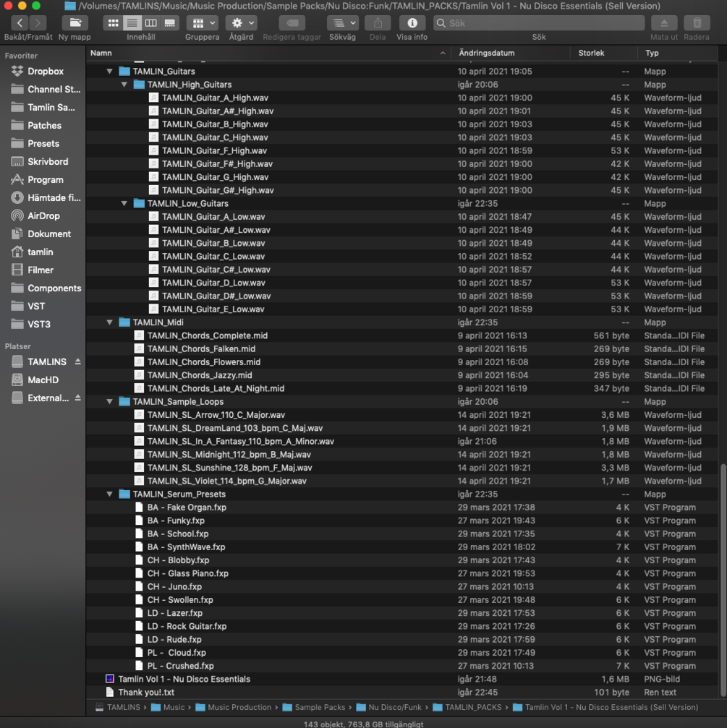Select the MacHD disk in sidebar

[43, 380]
